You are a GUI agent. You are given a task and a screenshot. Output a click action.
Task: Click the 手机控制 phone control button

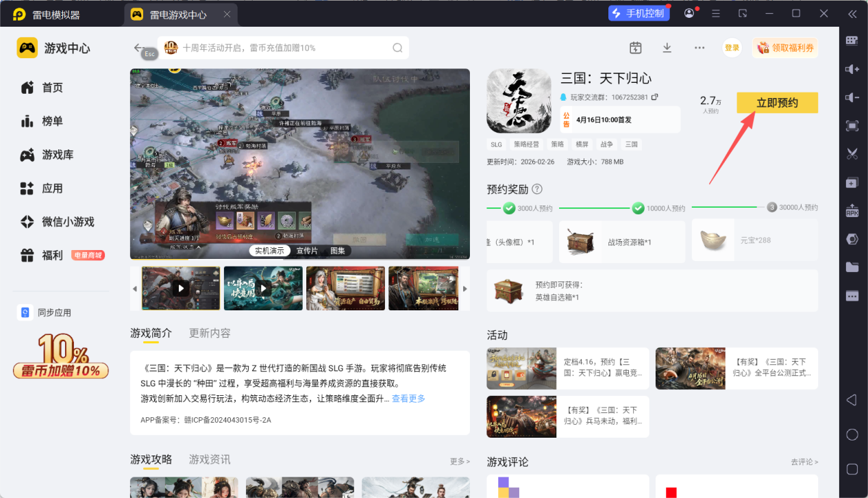pos(638,13)
